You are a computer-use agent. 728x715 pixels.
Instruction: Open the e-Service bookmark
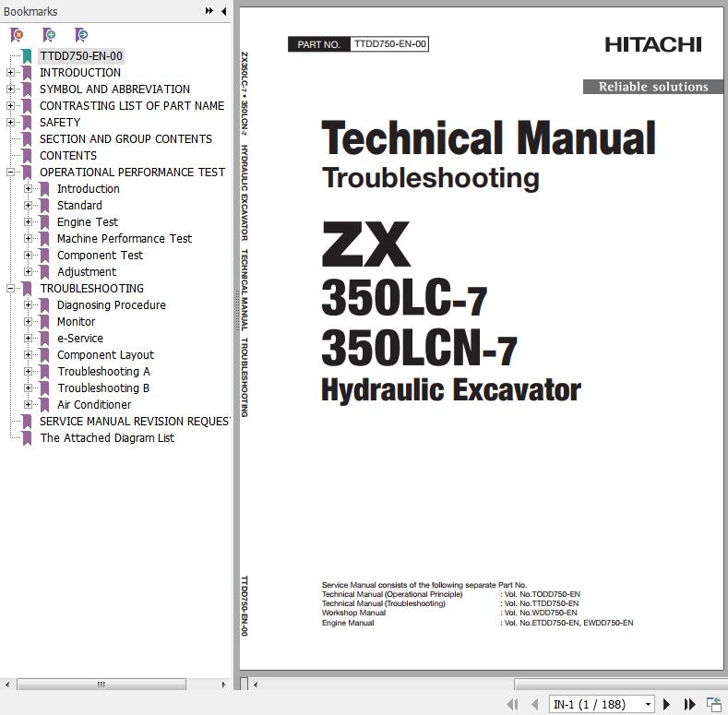[x=80, y=339]
